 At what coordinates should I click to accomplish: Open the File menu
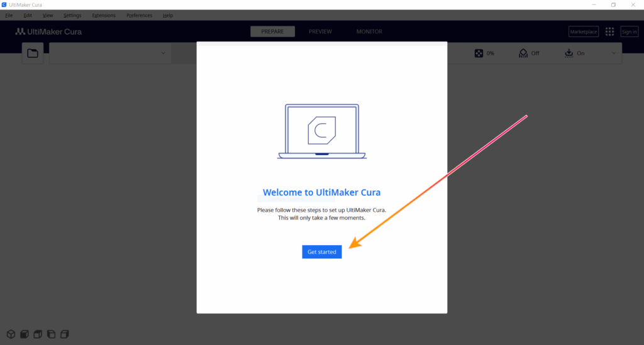click(x=9, y=15)
